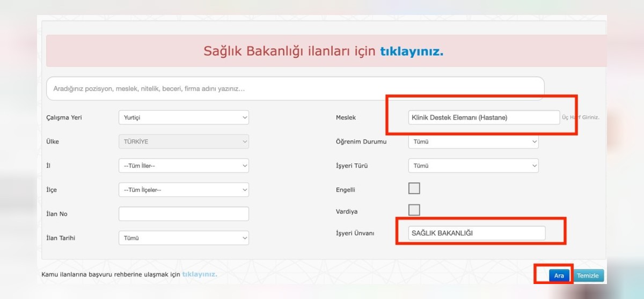Screen dimensions: 644x299
Task: Click the Ara search button
Action: pos(559,275)
